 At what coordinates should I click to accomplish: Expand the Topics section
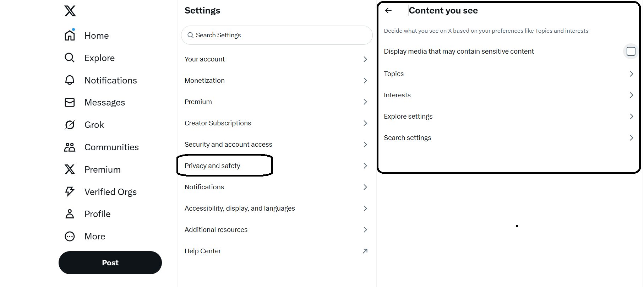(x=631, y=74)
